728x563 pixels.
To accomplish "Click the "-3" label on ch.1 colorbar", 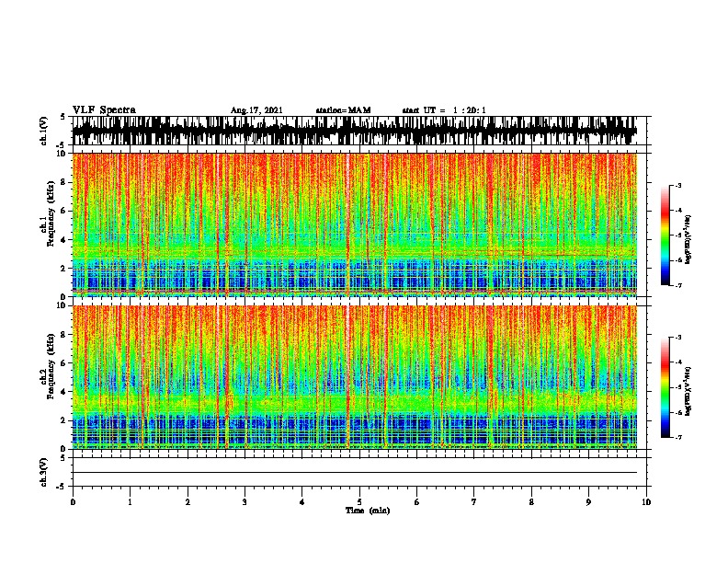I will [678, 185].
